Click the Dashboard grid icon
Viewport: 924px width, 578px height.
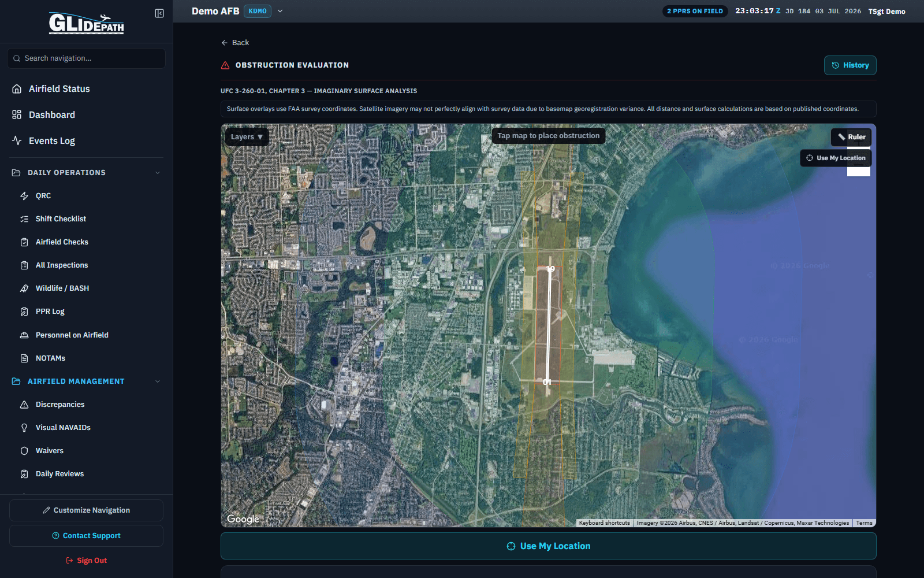pyautogui.click(x=17, y=115)
